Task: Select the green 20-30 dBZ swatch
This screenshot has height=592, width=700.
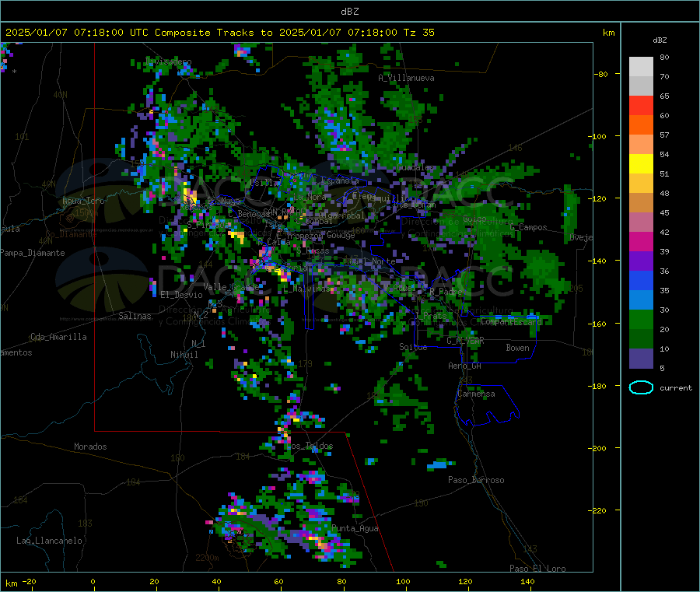Action: (x=641, y=320)
